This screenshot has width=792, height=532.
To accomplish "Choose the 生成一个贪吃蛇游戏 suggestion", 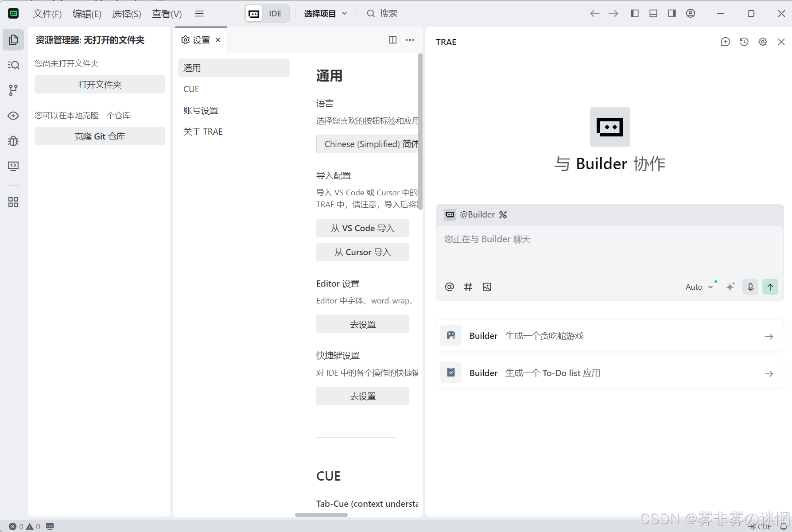I will 610,335.
